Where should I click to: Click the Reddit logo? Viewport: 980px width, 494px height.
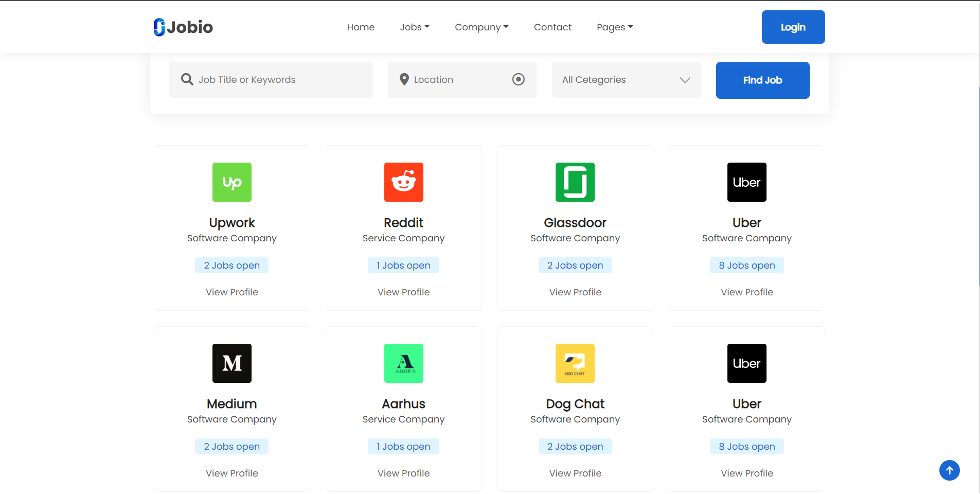tap(404, 182)
